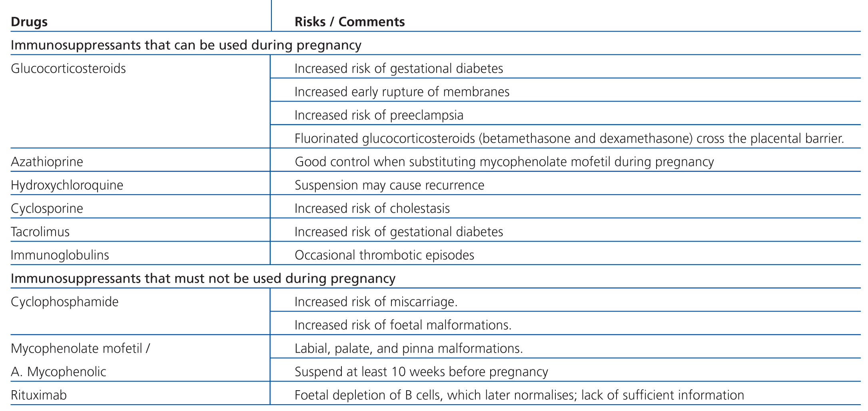868x411 pixels.
Task: Click the Risks / Comments column header
Action: click(349, 22)
